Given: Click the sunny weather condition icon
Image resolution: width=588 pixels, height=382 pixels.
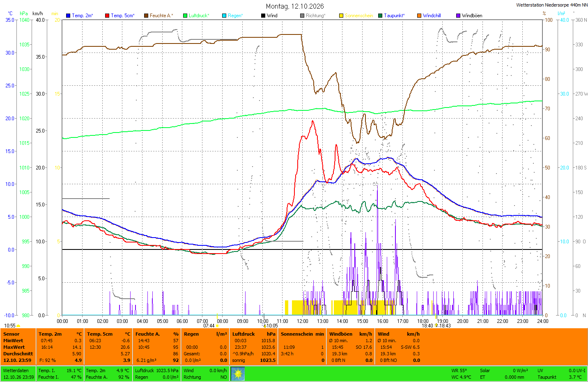Looking at the screenshot, I should pyautogui.click(x=238, y=374).
